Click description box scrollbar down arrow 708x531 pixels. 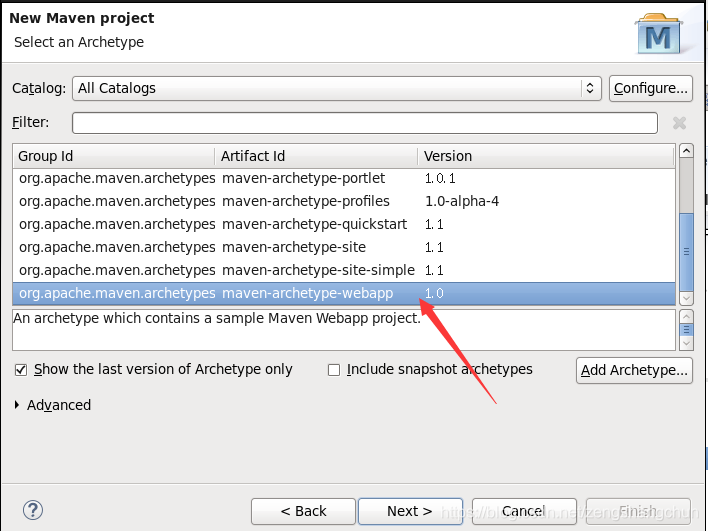click(686, 344)
